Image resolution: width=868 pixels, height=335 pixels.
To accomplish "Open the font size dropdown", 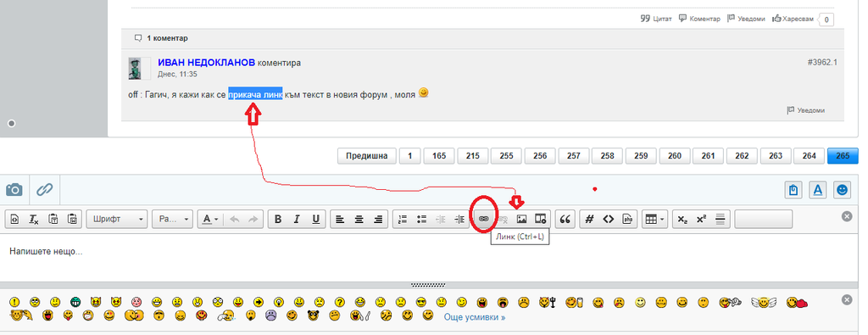I will point(173,219).
